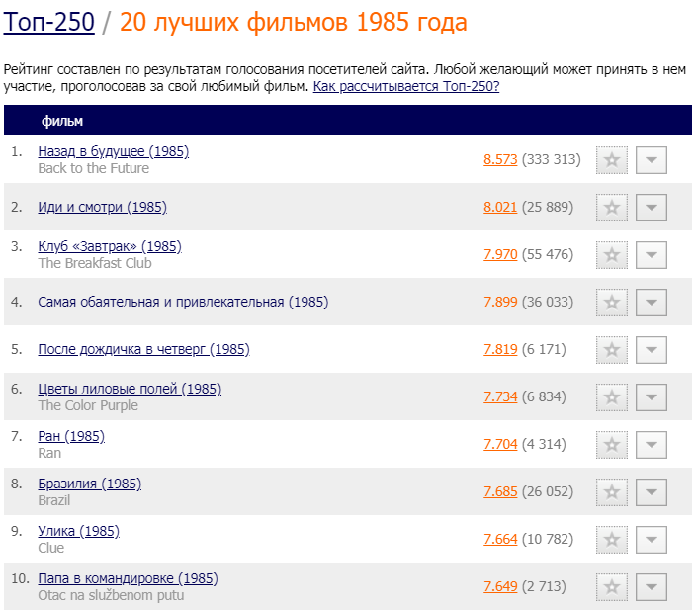Image resolution: width=697 pixels, height=616 pixels.
Task: Open the film Клуб «Завтрак» (1985)
Action: click(x=110, y=246)
